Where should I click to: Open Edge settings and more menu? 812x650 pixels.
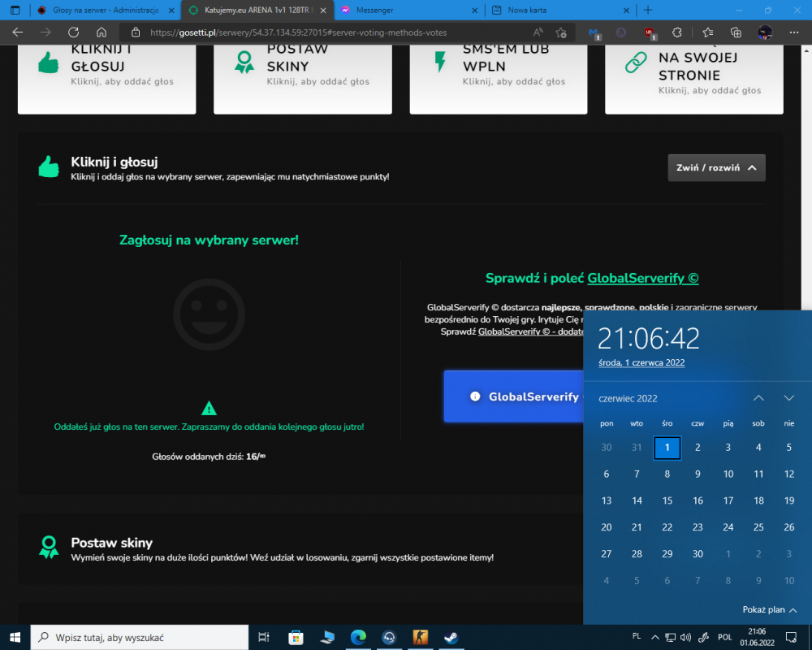794,32
